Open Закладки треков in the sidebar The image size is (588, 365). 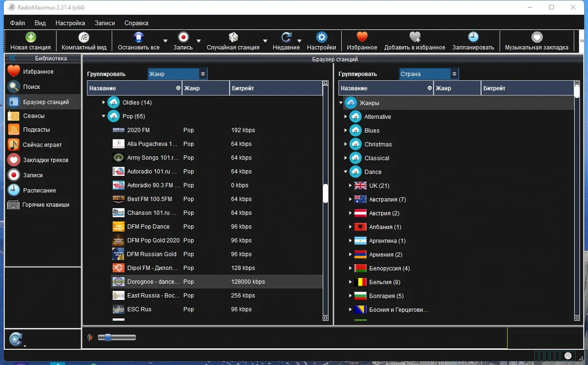43,160
